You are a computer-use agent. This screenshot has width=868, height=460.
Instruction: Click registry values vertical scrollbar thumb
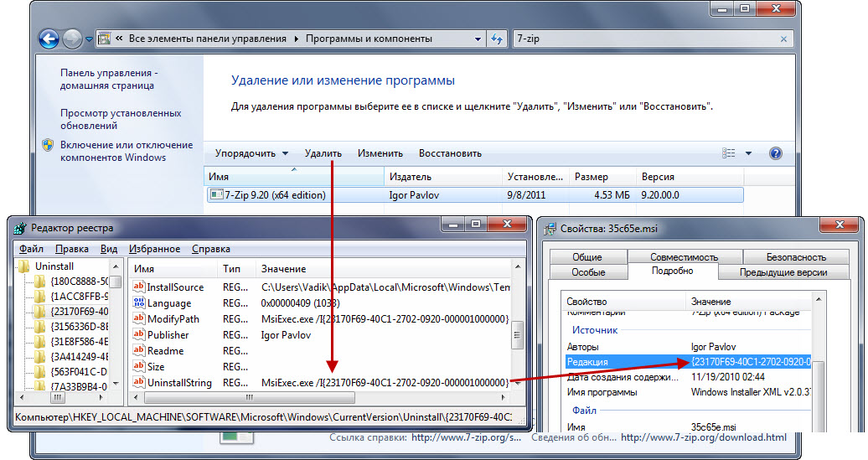tap(518, 334)
